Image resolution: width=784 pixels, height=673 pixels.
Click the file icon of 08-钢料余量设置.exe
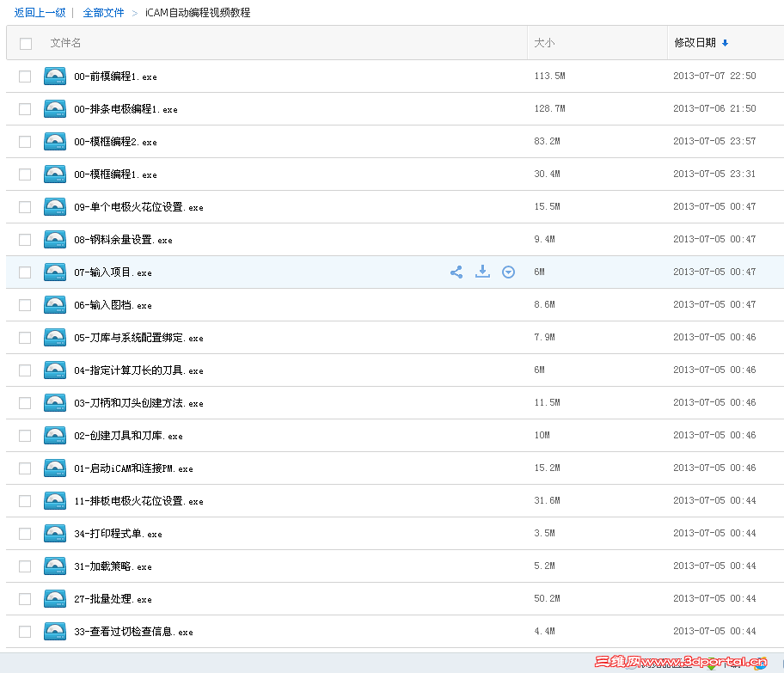[55, 240]
